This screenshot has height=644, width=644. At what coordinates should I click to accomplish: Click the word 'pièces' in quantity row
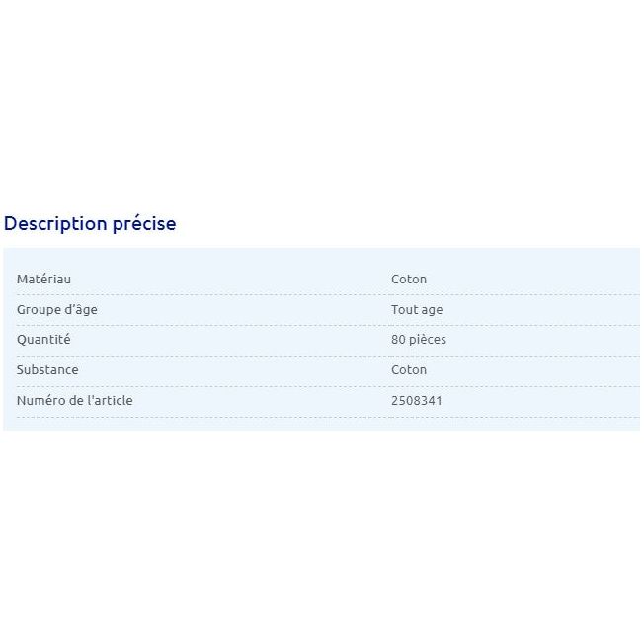[428, 340]
